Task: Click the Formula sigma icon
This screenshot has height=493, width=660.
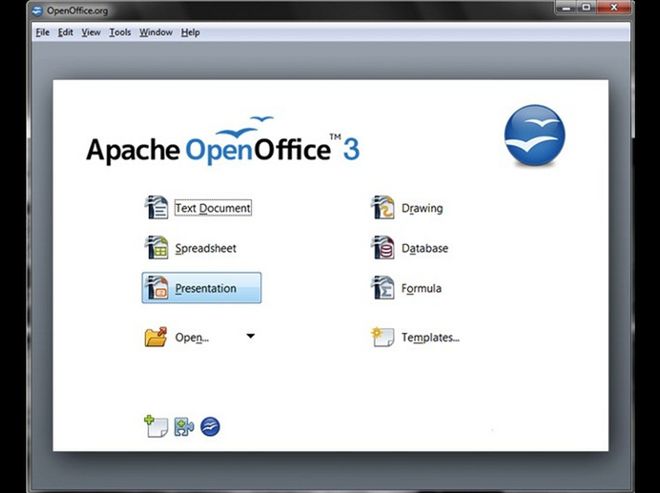Action: [x=382, y=288]
